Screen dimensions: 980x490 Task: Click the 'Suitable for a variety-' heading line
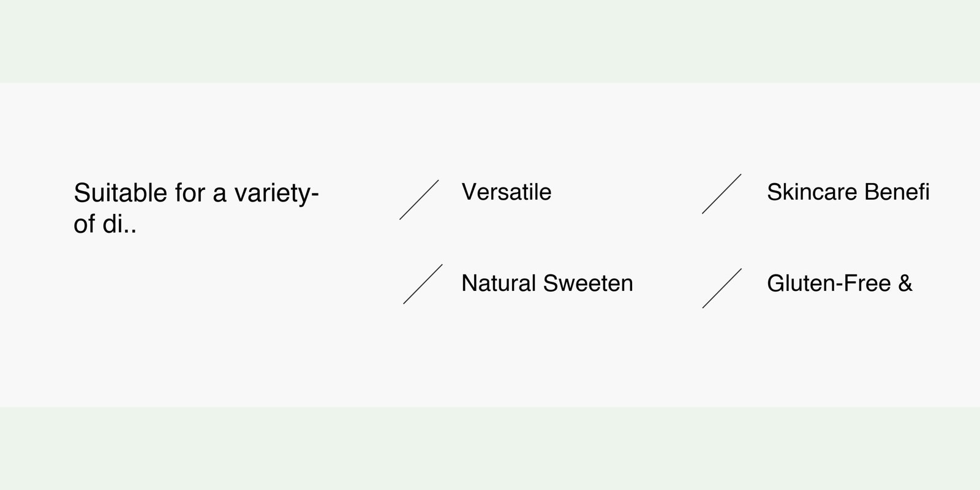[196, 194]
